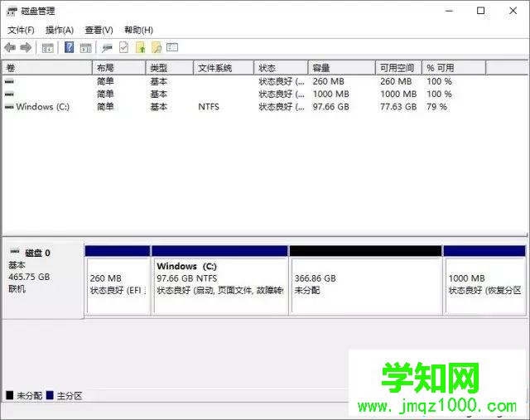Click the 77.63 GB free space cell
This screenshot has width=530, height=420.
(398, 107)
